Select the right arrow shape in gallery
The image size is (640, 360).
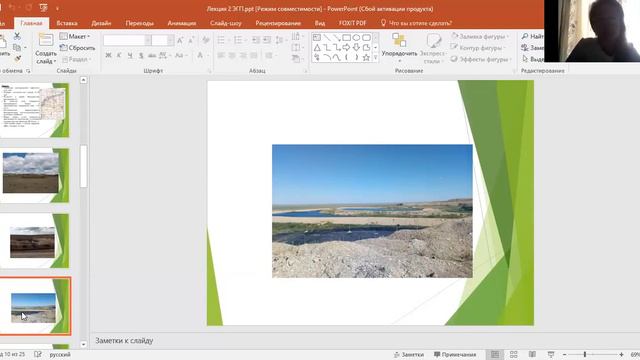click(x=346, y=48)
